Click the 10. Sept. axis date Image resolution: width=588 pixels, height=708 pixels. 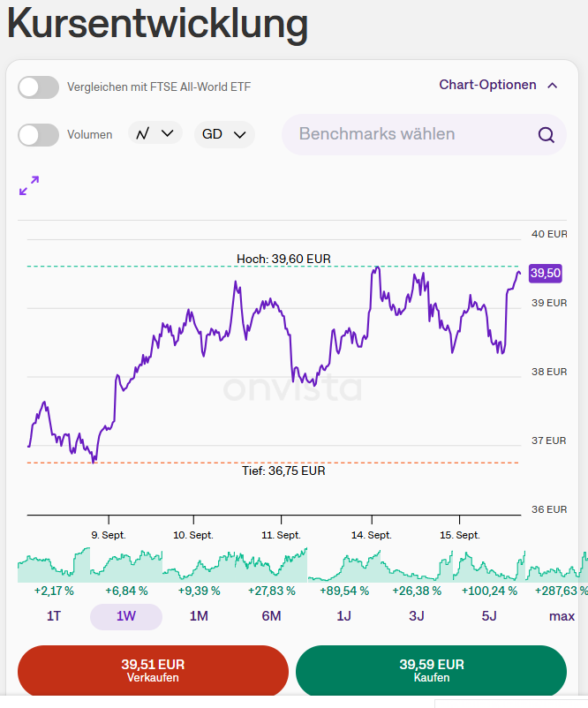[x=193, y=535]
